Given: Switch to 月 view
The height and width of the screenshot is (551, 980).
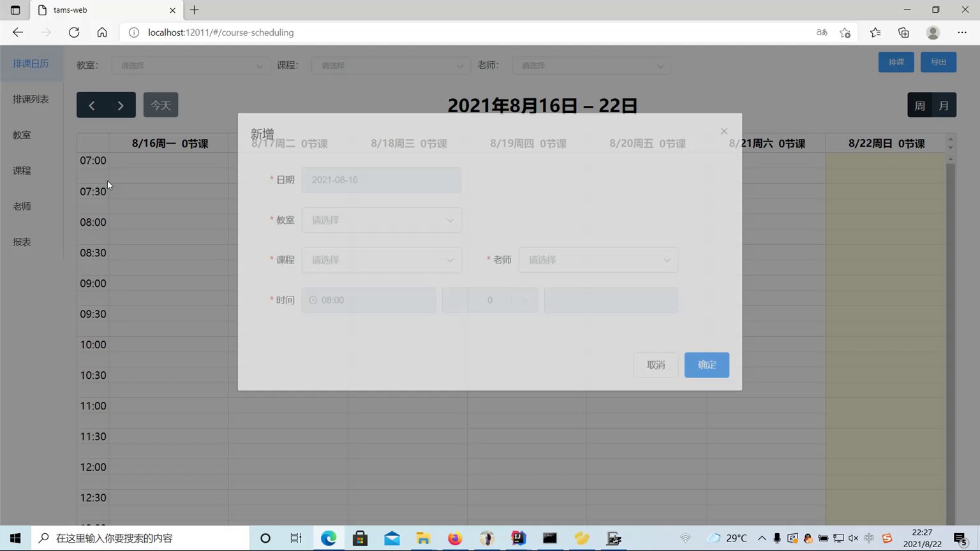Looking at the screenshot, I should pos(944,105).
